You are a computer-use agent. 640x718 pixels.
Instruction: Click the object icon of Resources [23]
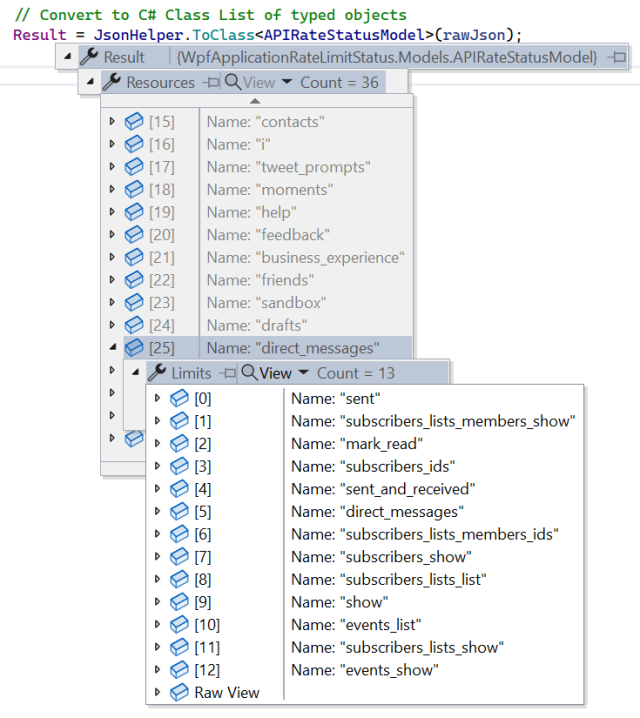point(134,302)
